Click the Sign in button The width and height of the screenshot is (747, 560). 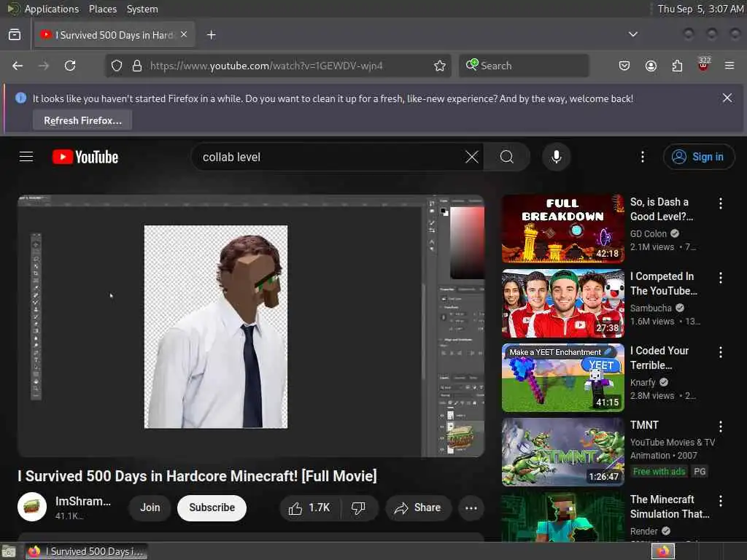pyautogui.click(x=698, y=157)
